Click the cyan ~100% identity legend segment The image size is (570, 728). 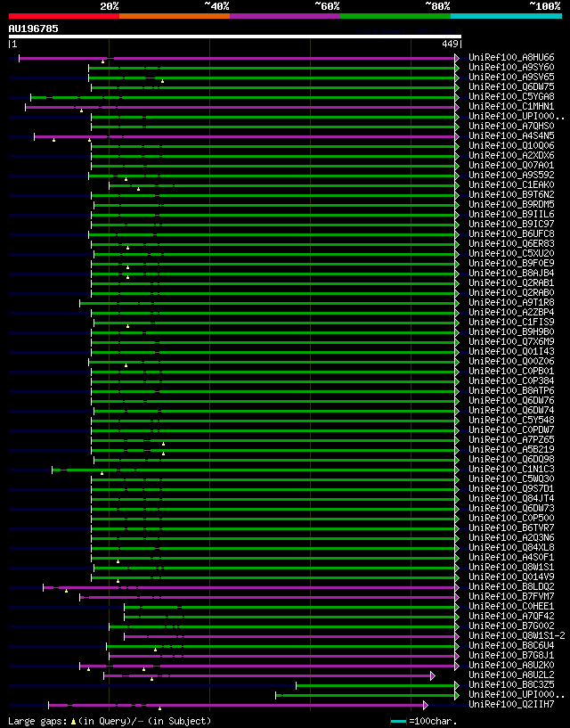point(507,16)
